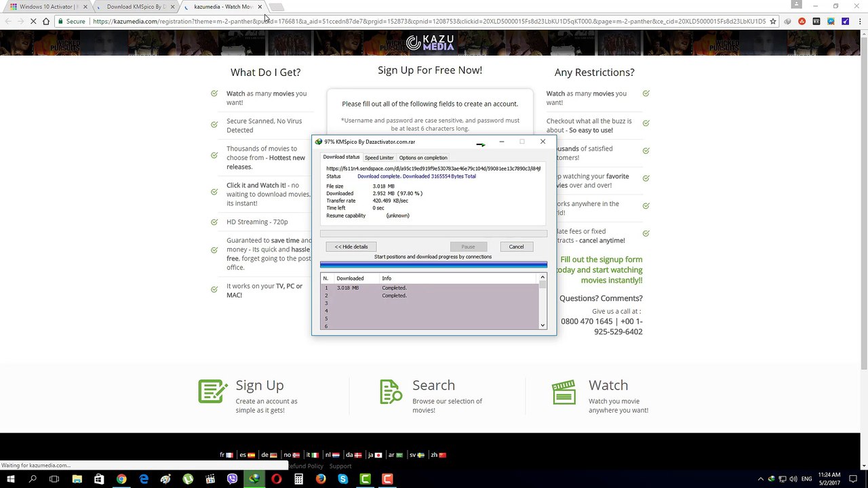Click the Sign Up form icon
Viewport: 868px width, 488px height.
pyautogui.click(x=213, y=392)
